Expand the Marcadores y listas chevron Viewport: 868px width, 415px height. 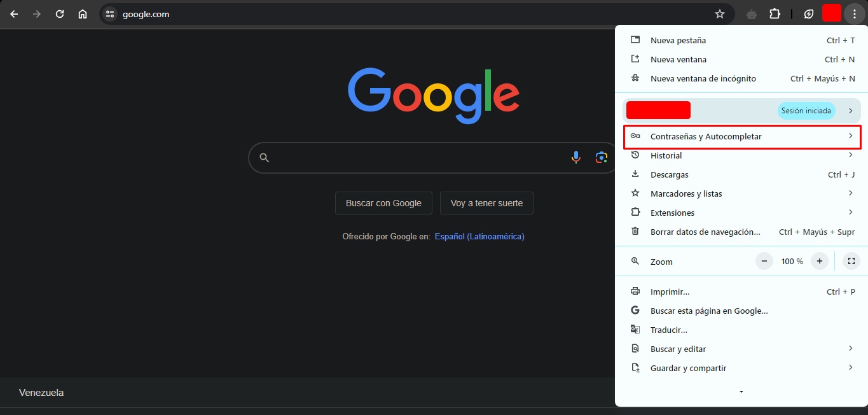850,193
